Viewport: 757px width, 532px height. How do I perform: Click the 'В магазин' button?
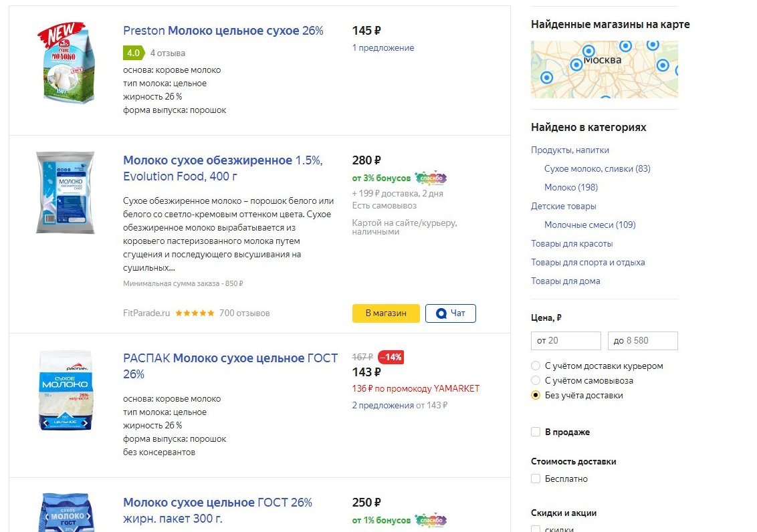(386, 313)
